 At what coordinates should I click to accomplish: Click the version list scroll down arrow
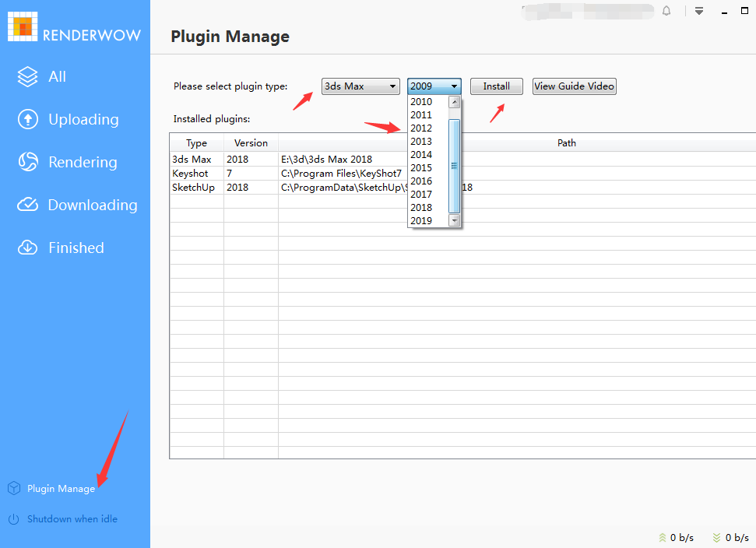(454, 221)
